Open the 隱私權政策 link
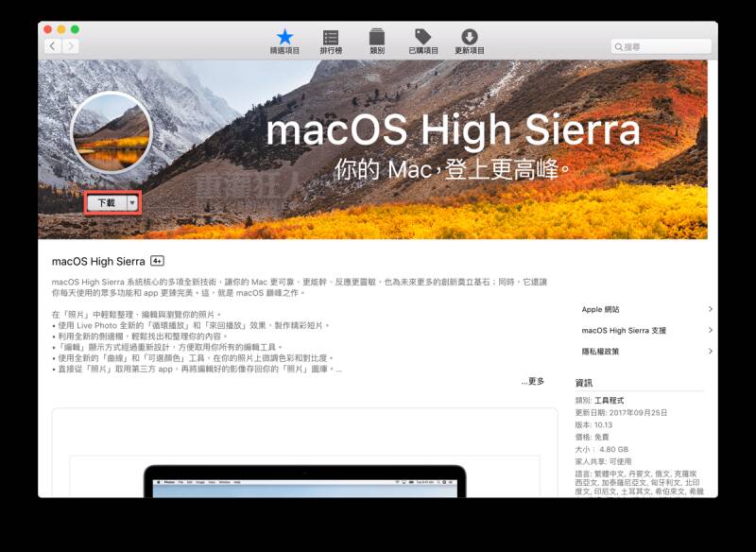 pyautogui.click(x=600, y=352)
